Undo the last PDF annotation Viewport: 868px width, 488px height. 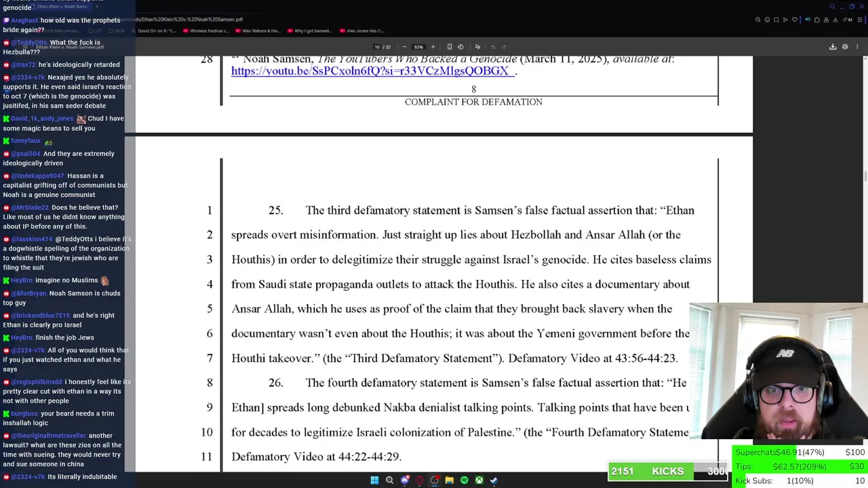(492, 47)
